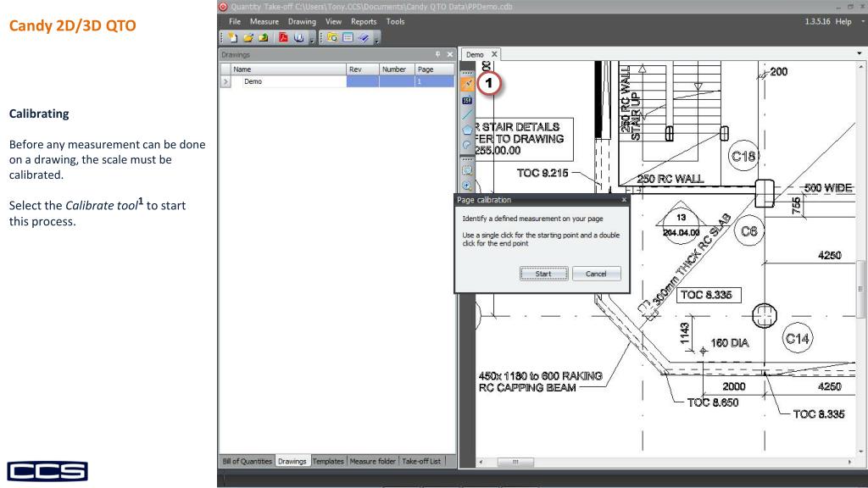Select the zoom in magnifier tool

tap(467, 186)
